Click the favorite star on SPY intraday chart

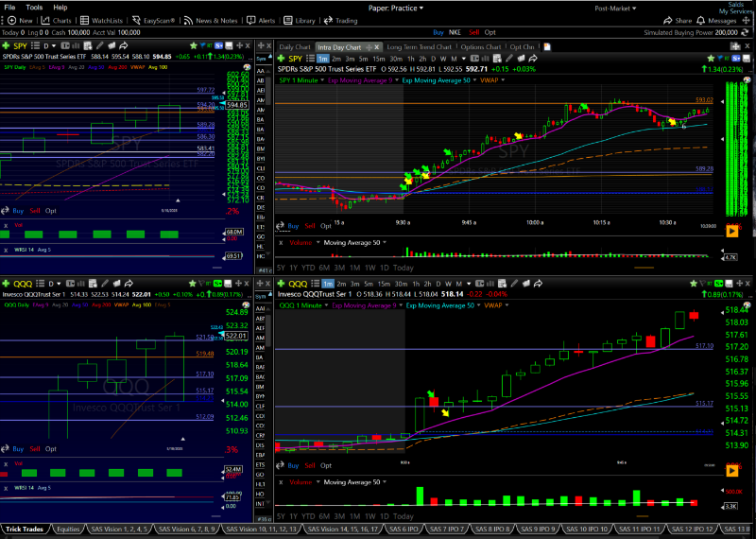click(x=712, y=59)
